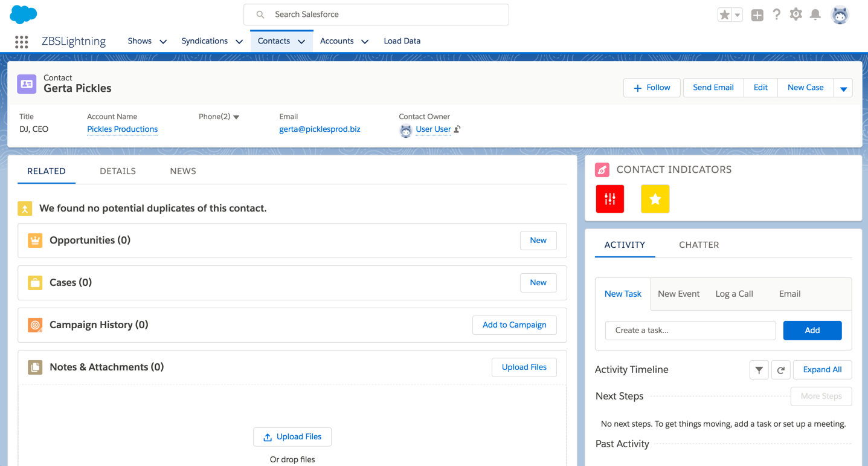This screenshot has height=466, width=868.
Task: Click the New Case button
Action: (x=806, y=88)
